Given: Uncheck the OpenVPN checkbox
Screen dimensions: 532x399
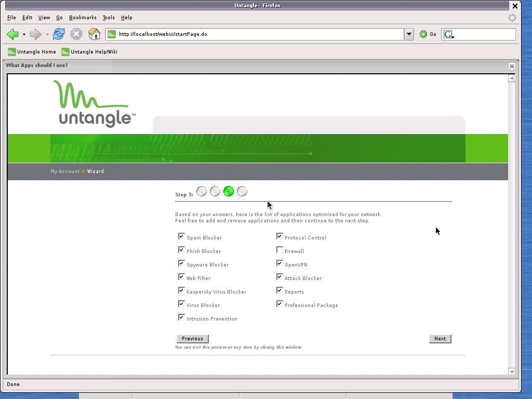Looking at the screenshot, I should 280,263.
